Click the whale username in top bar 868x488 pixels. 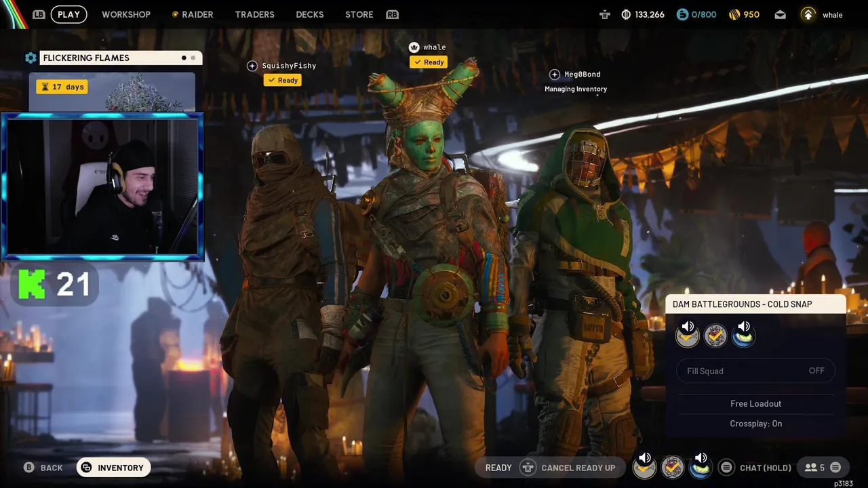click(x=833, y=15)
